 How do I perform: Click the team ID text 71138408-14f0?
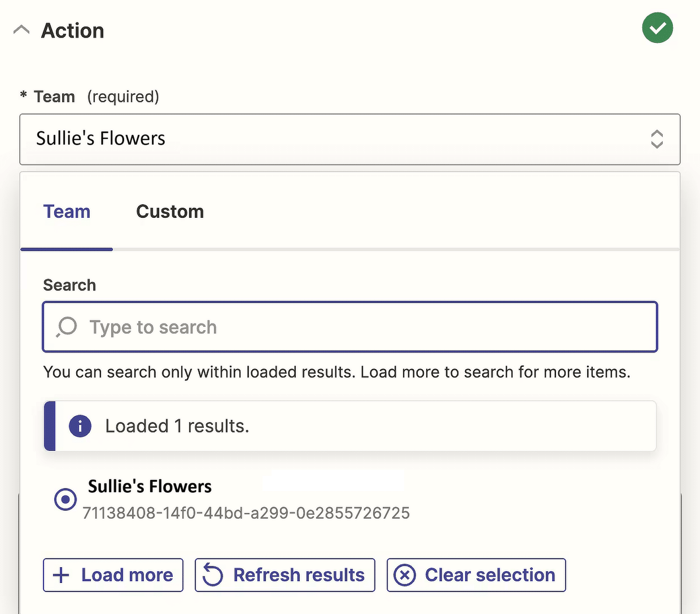click(246, 513)
